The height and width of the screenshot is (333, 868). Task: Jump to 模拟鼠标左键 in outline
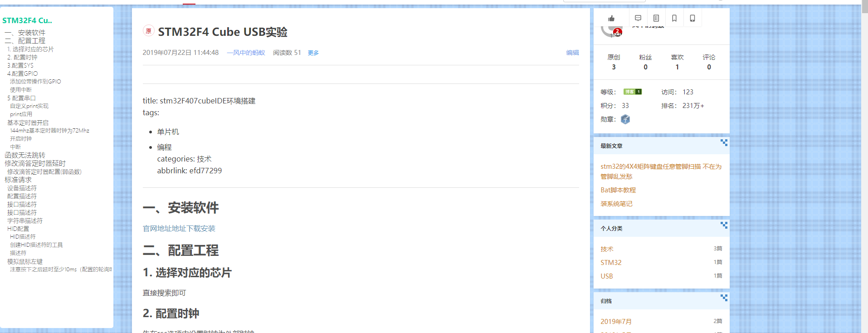click(25, 261)
